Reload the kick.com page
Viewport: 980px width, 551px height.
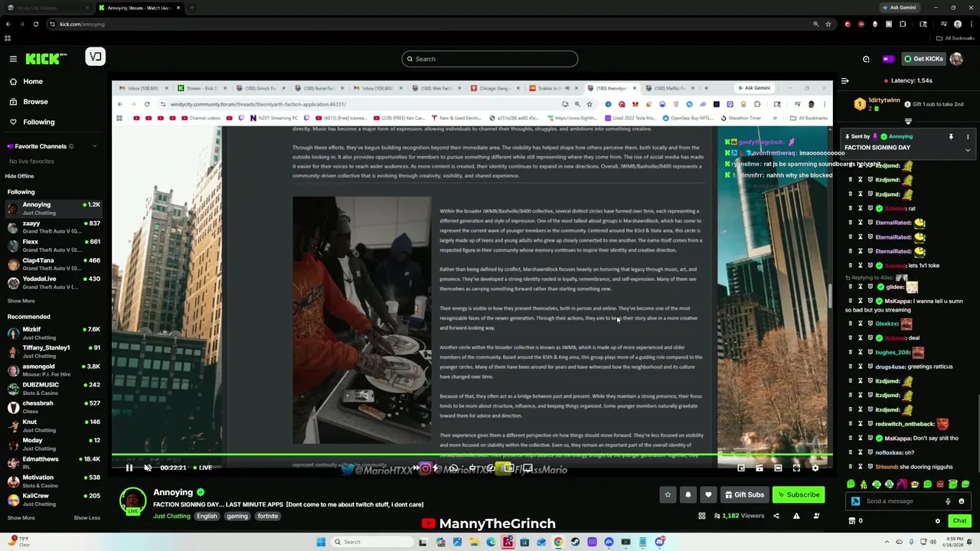35,24
